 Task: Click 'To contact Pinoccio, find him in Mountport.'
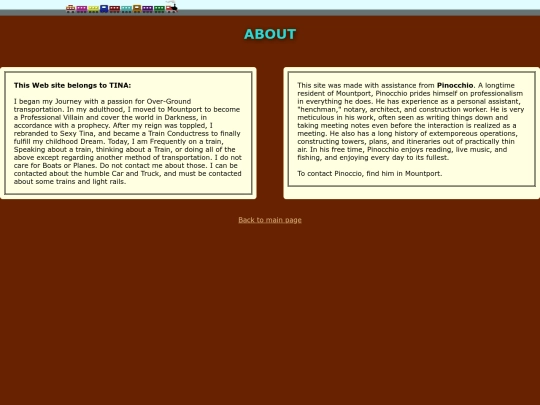(370, 174)
